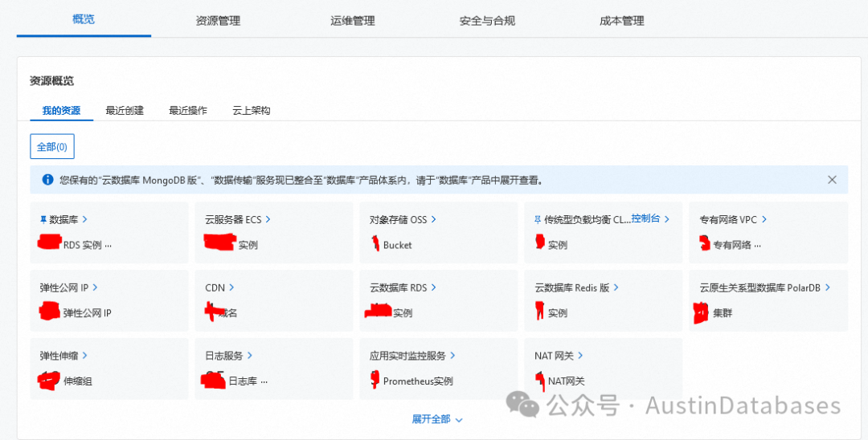Screen dimensions: 868x440
Task: Switch to the 概览 tab
Action: click(x=84, y=19)
